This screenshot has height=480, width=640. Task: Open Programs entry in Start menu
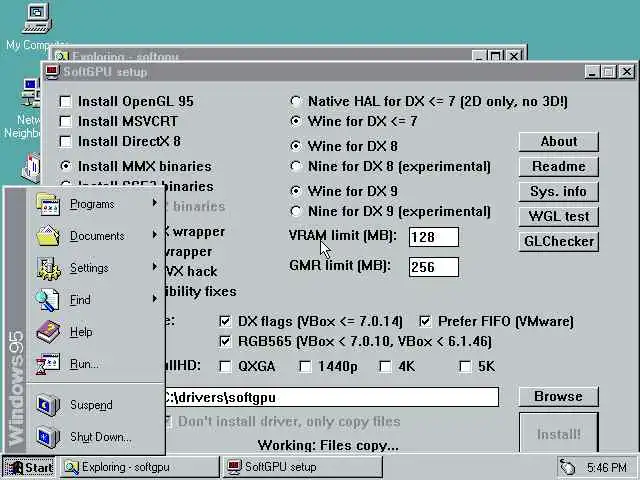[96, 204]
